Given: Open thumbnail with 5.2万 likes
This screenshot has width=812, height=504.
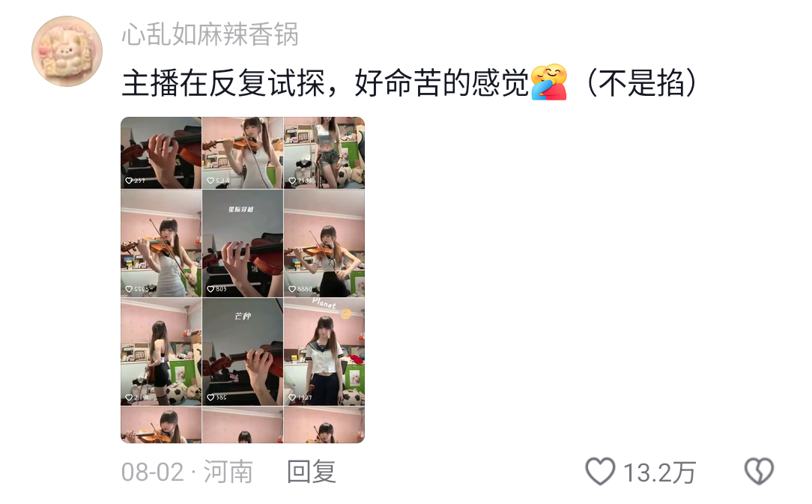Looking at the screenshot, I should 243,153.
